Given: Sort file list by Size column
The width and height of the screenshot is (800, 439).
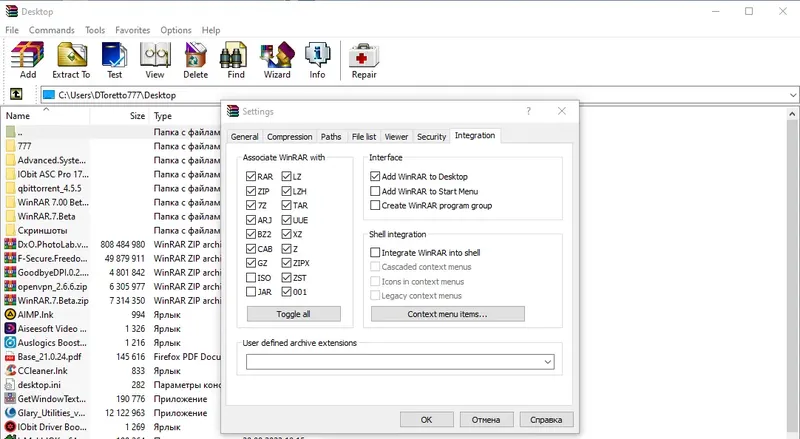Looking at the screenshot, I should [x=119, y=116].
